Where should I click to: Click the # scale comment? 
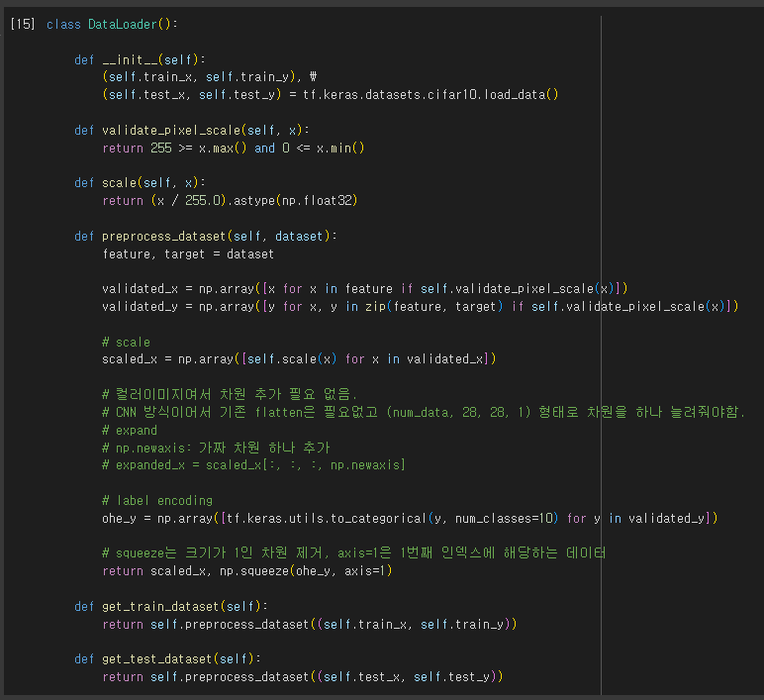pyautogui.click(x=126, y=342)
